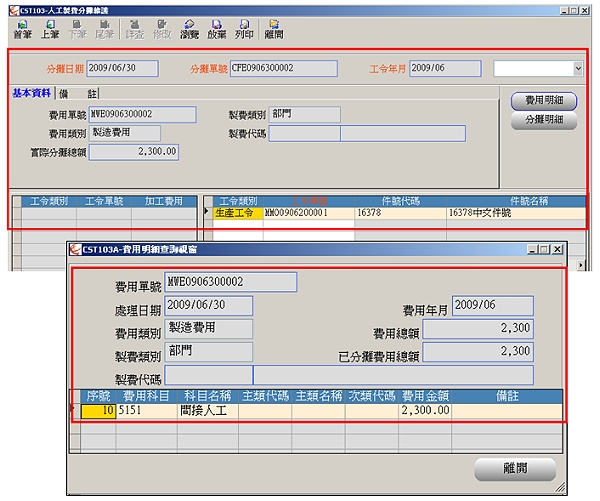Select sequence cell 10 in dialog grid
The height and width of the screenshot is (501, 600).
[x=98, y=411]
